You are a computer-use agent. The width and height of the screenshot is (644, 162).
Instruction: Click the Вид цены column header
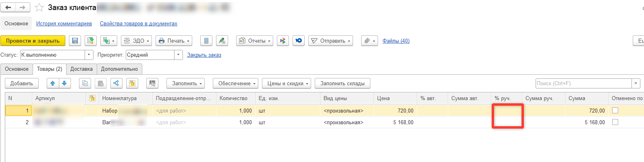coord(347,98)
